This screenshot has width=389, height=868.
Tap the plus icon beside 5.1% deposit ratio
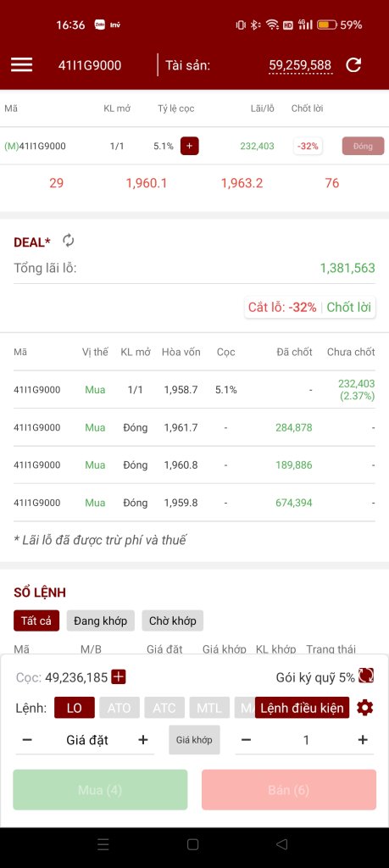pyautogui.click(x=189, y=146)
